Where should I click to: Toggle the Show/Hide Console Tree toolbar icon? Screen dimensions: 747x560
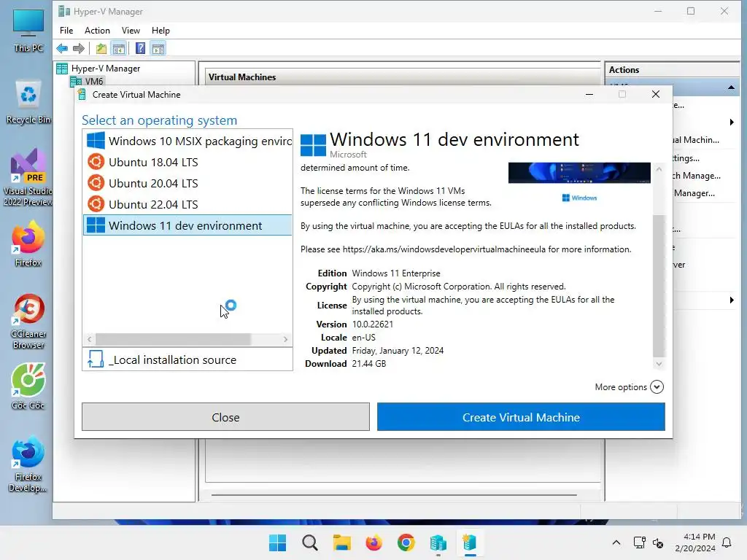click(x=119, y=49)
